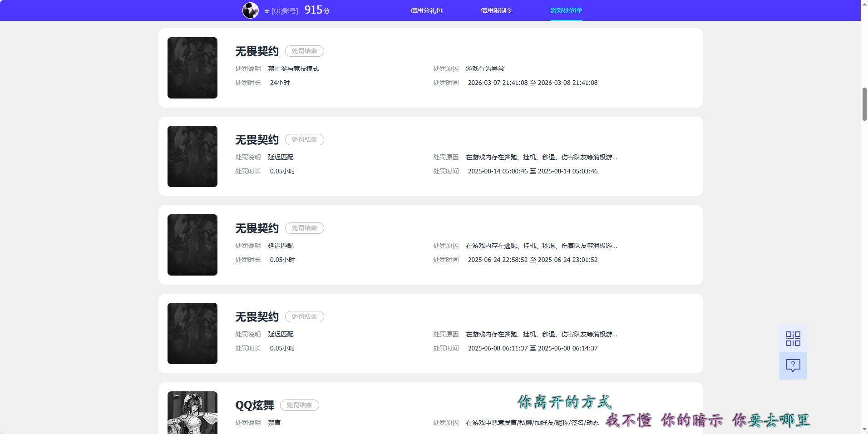
Task: Click 延迟匹配 on the 2025-06-08 record
Action: click(281, 334)
